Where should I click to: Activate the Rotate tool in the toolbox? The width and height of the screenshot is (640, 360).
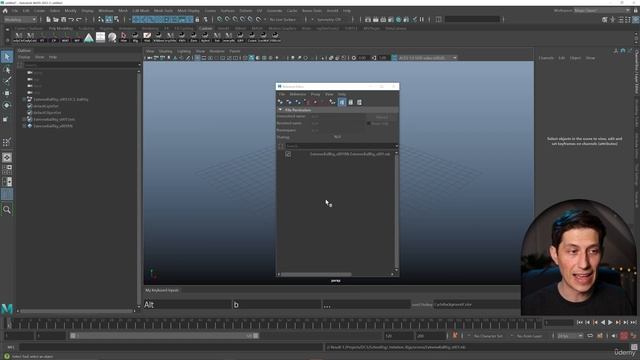tap(7, 105)
